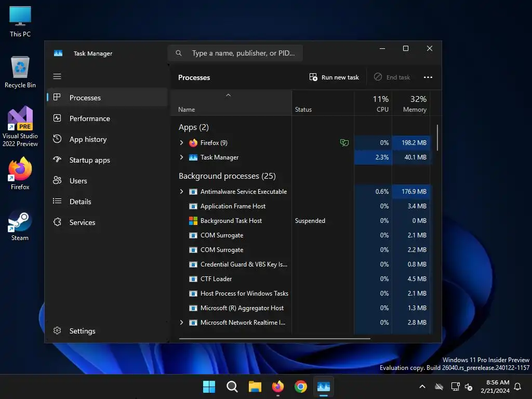This screenshot has height=399, width=532.
Task: Open Visual Studio 2022 Preview desktop icon
Action: pyautogui.click(x=20, y=126)
